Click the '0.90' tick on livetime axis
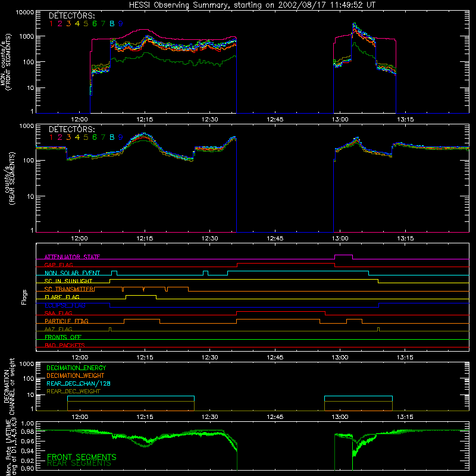This screenshot has width=476, height=476. tap(28, 468)
